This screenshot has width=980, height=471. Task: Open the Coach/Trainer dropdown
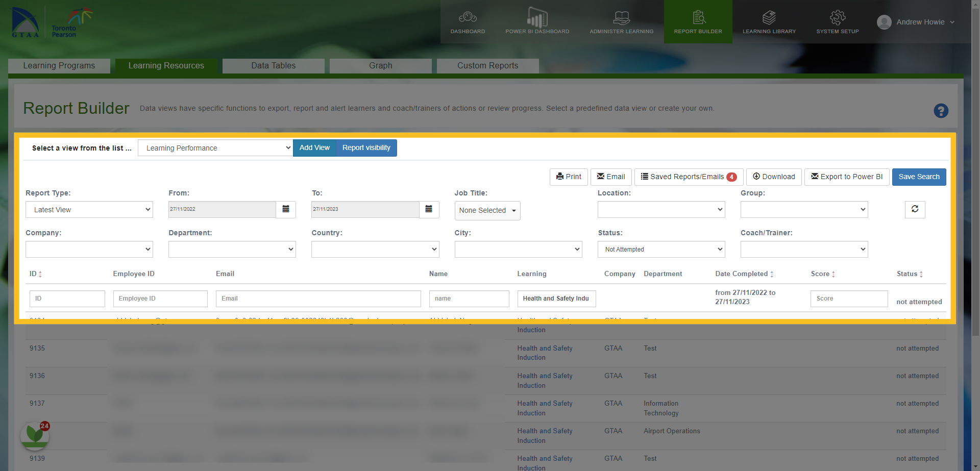(804, 250)
